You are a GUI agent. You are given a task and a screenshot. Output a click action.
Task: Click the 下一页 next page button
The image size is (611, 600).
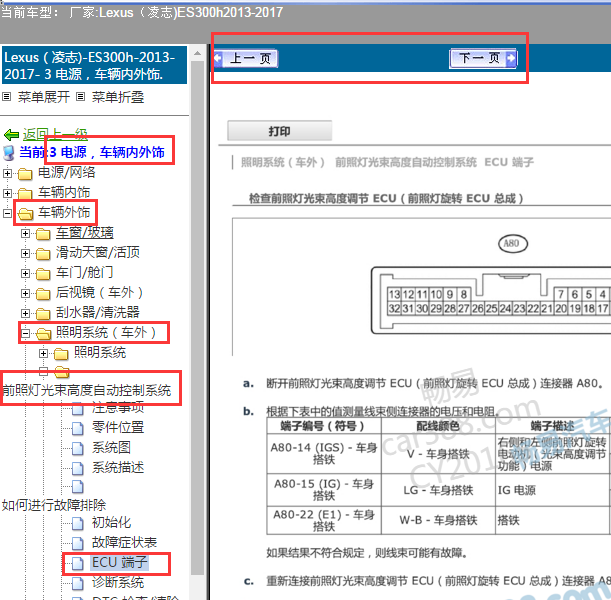[x=483, y=59]
